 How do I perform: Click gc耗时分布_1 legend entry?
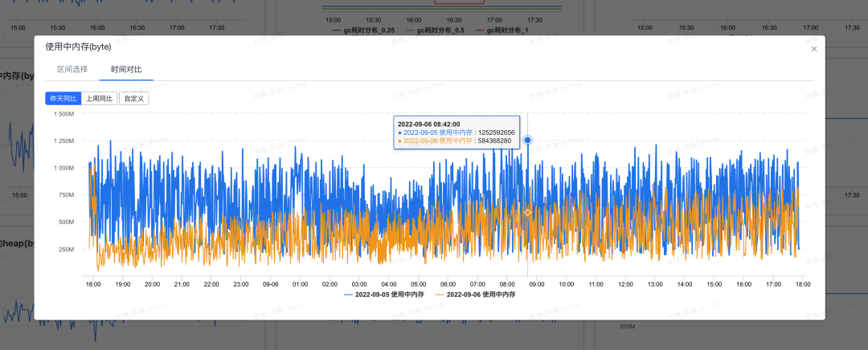pos(506,31)
